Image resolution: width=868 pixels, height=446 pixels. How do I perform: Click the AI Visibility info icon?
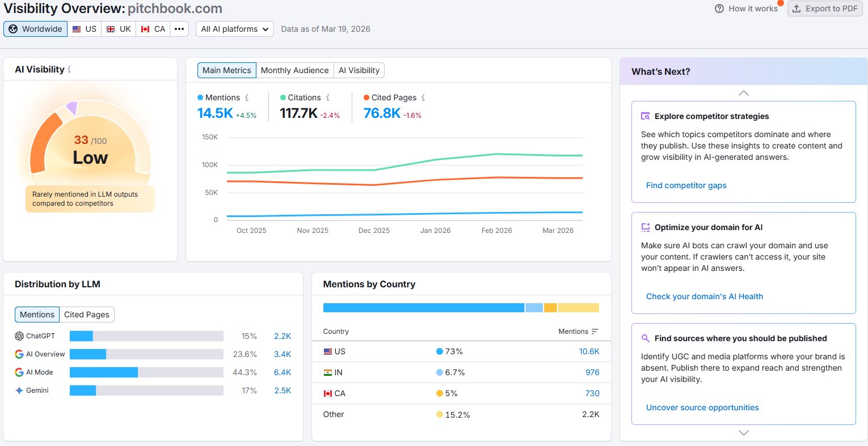69,70
